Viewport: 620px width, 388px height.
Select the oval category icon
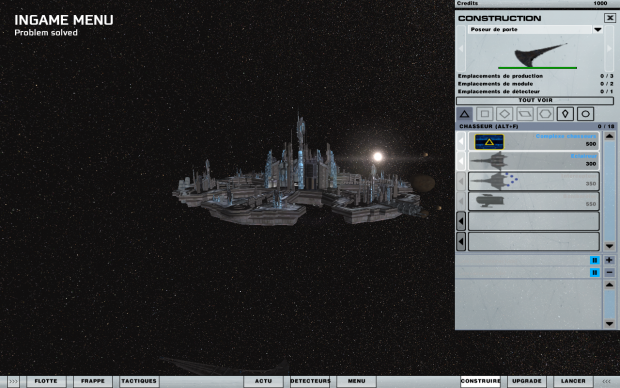586,114
